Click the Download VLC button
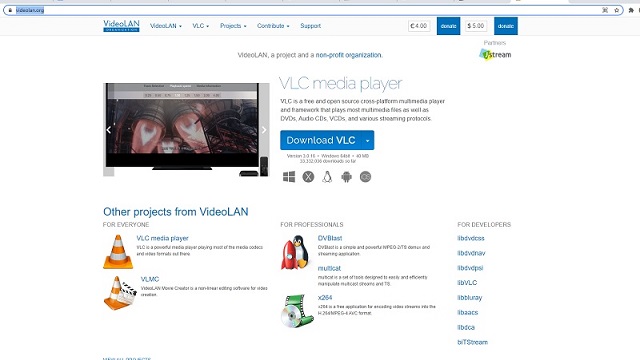Image resolution: width=640 pixels, height=360 pixels. tap(321, 140)
